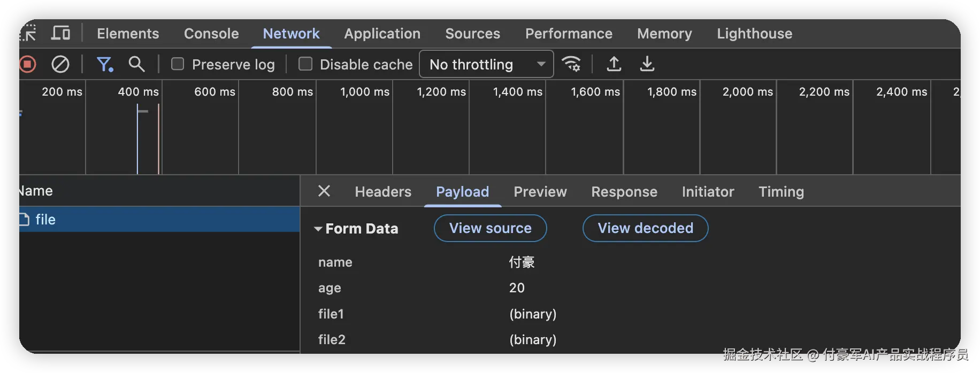Click the file2 (binary) value
Screen dimensions: 980x373
533,339
